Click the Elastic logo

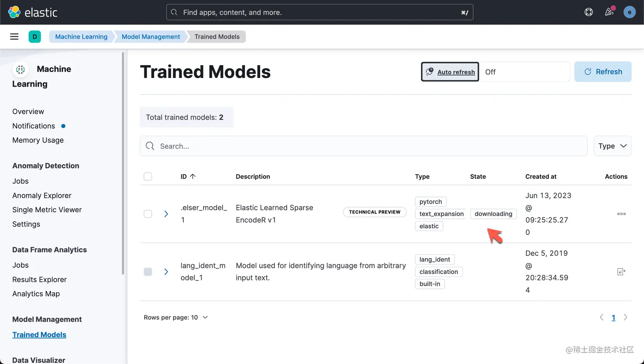click(32, 12)
